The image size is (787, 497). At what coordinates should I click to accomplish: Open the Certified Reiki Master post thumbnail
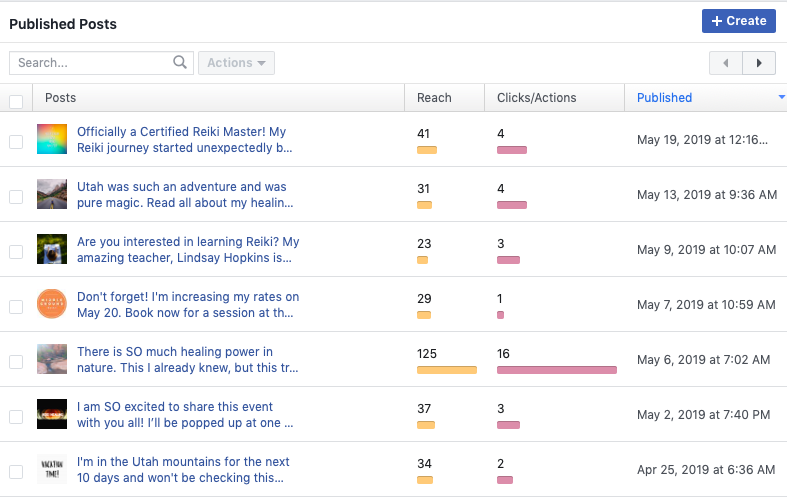tap(52, 139)
